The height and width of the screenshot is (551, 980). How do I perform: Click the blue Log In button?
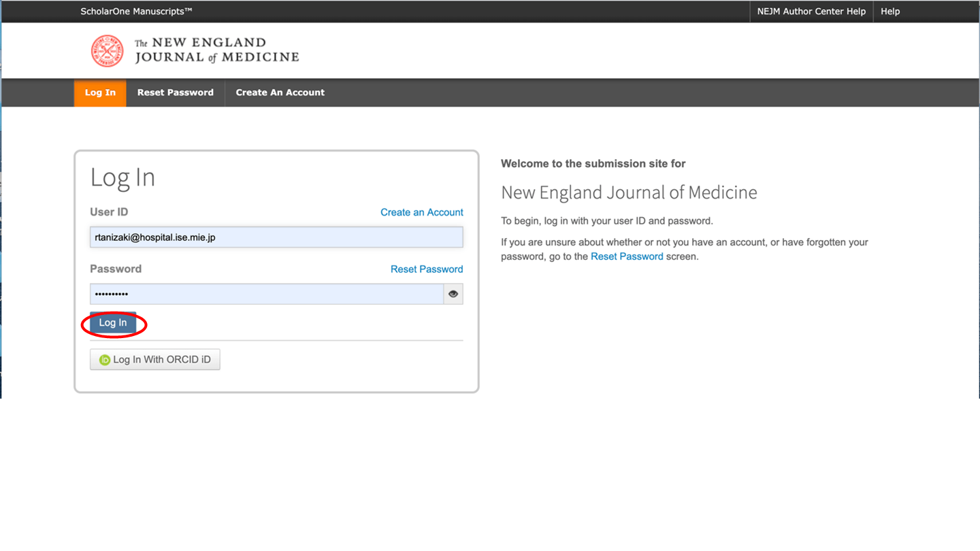pos(113,323)
